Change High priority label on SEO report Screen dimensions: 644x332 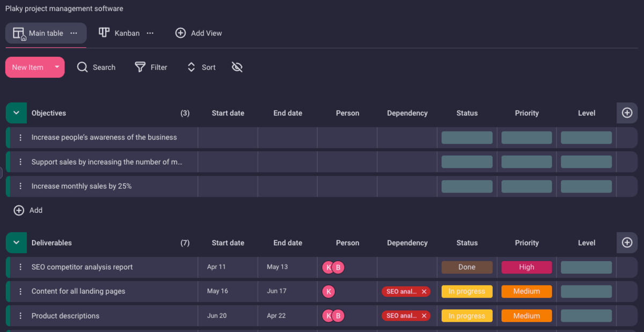click(526, 267)
